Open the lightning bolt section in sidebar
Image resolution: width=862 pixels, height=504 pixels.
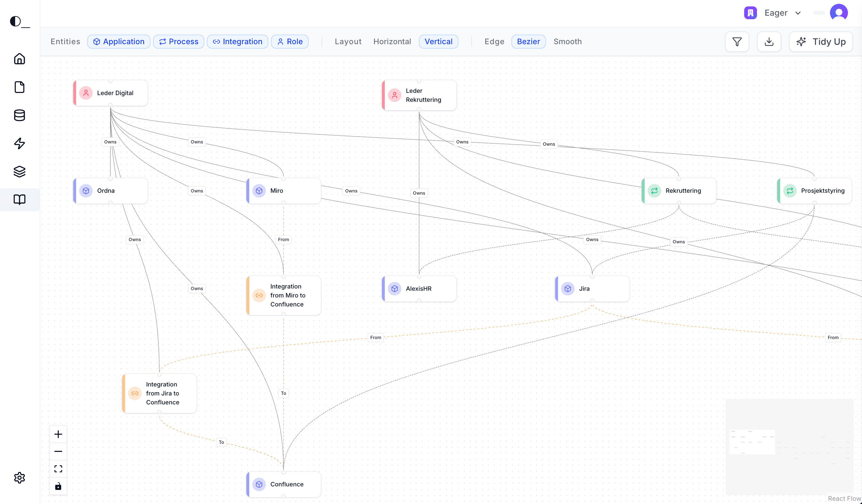(x=20, y=143)
